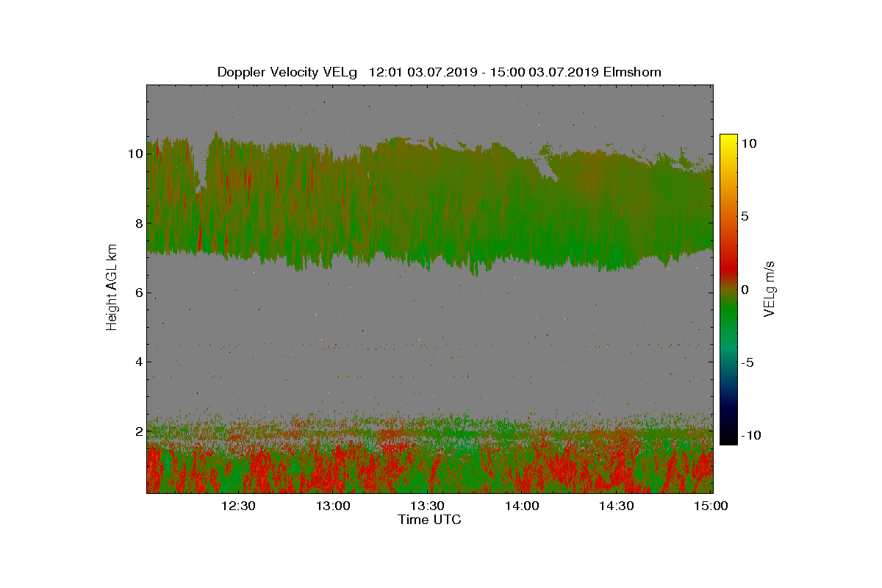Image resolution: width=882 pixels, height=588 pixels.
Task: Click the plot title 'Doppler Velocity VELg'
Action: (287, 72)
